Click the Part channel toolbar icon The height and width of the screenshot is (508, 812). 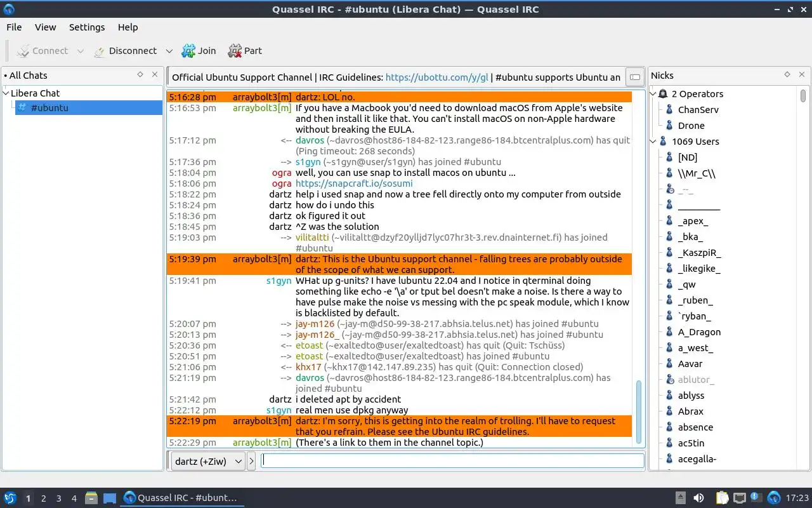pyautogui.click(x=235, y=51)
